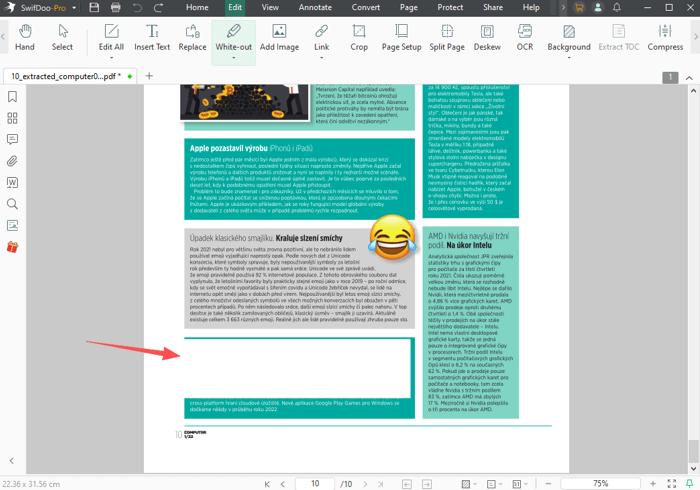Click the Edit All tool

click(111, 38)
